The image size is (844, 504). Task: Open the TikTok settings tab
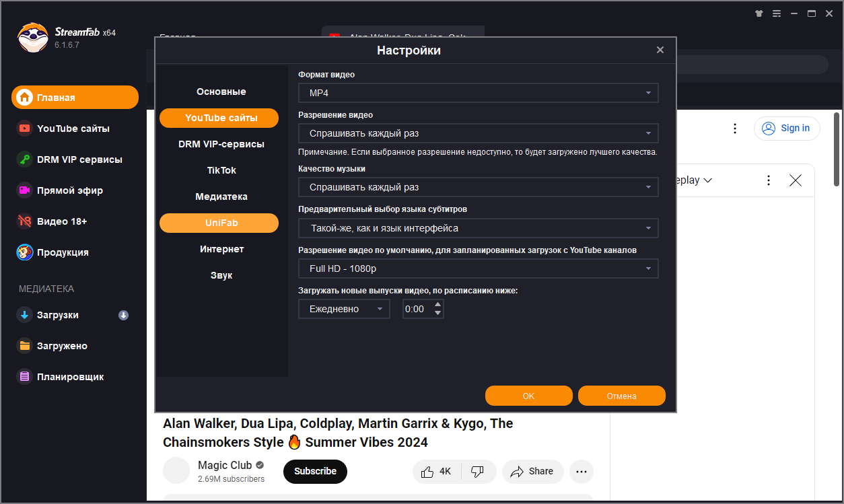tap(221, 170)
